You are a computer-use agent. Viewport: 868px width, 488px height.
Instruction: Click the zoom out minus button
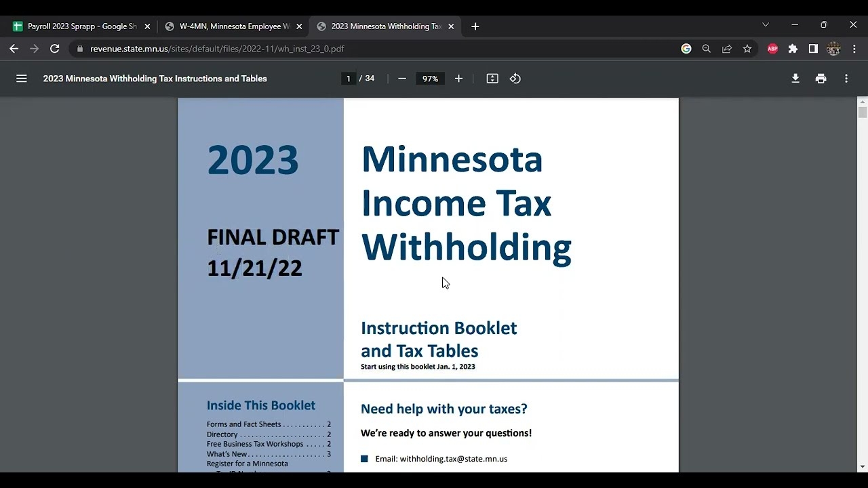(x=402, y=79)
